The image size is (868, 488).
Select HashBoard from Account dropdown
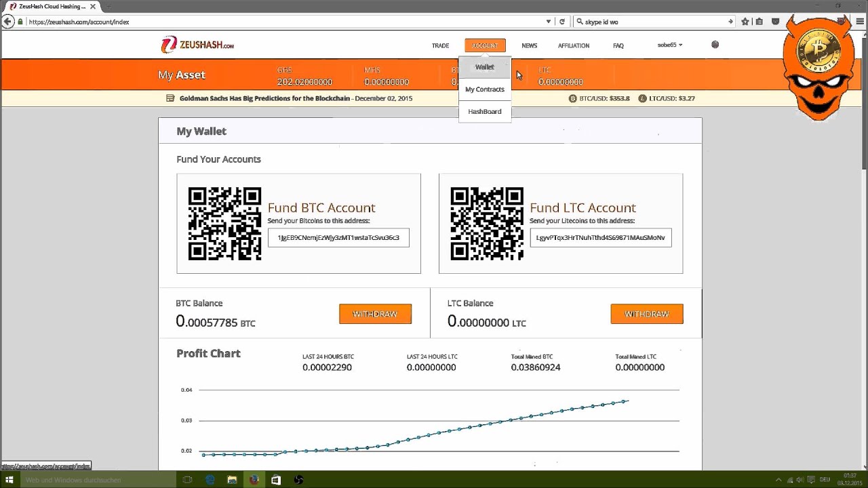click(485, 111)
